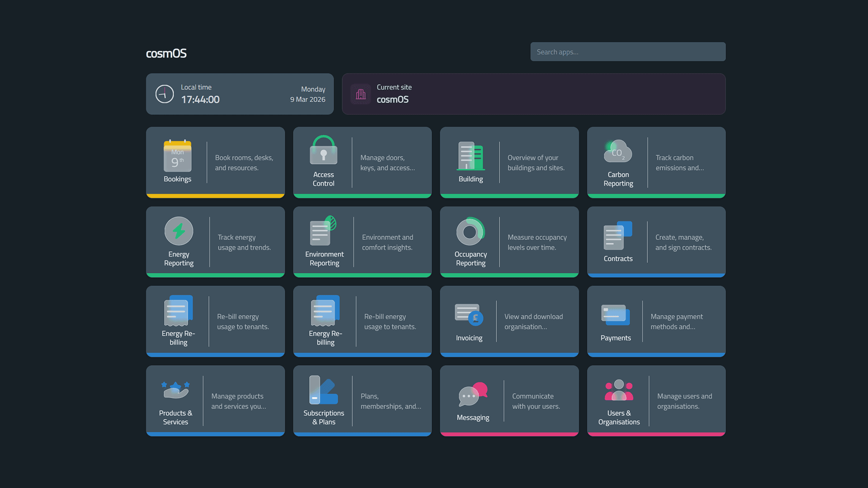Click the Products & Services label
Screen dimensions: 868x488
[175, 418]
